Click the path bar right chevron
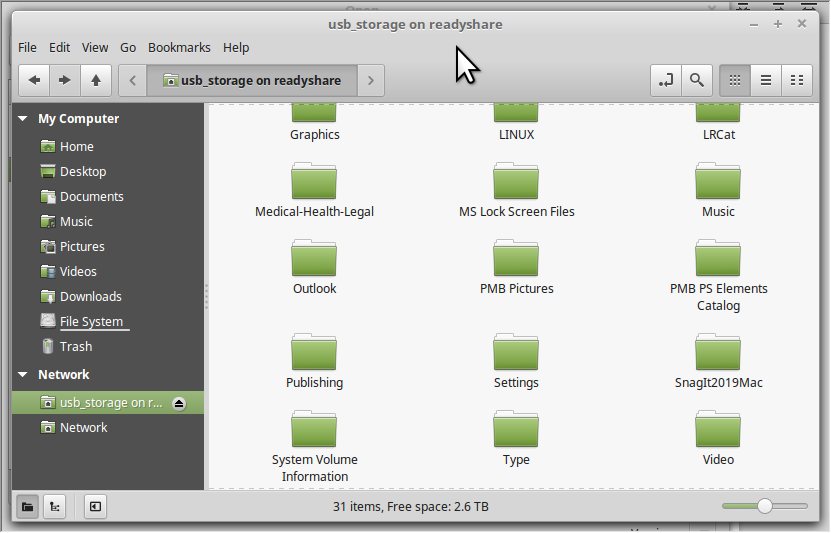 (x=370, y=81)
